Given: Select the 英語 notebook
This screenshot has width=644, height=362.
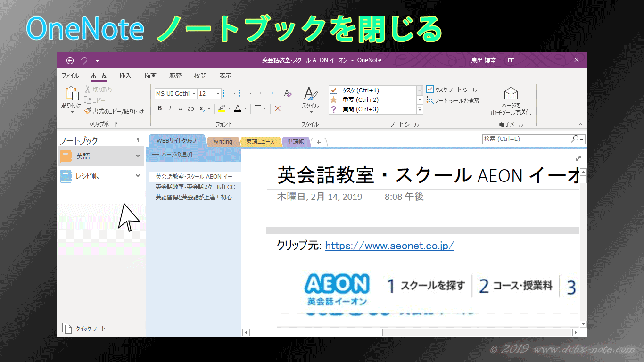Looking at the screenshot, I should coord(101,156).
